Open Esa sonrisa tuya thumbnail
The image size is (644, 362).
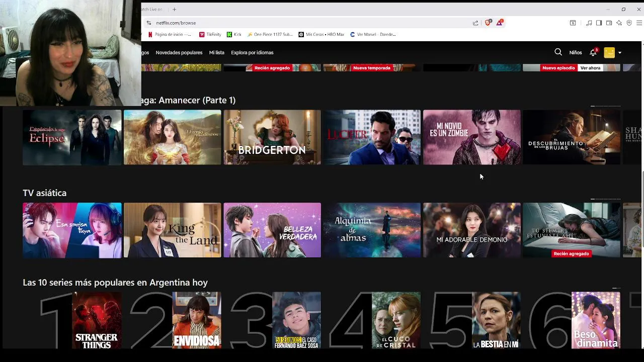pyautogui.click(x=72, y=230)
